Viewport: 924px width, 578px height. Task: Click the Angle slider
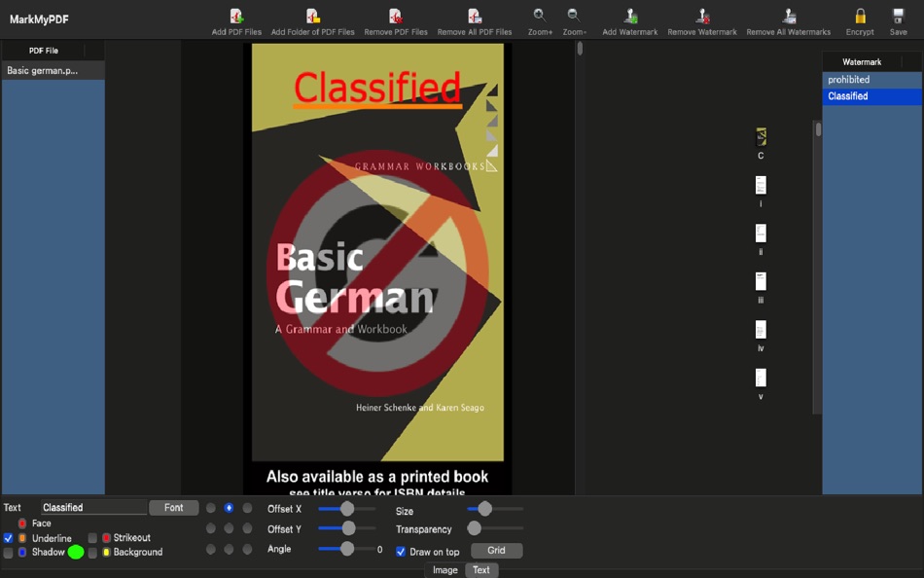click(x=347, y=549)
